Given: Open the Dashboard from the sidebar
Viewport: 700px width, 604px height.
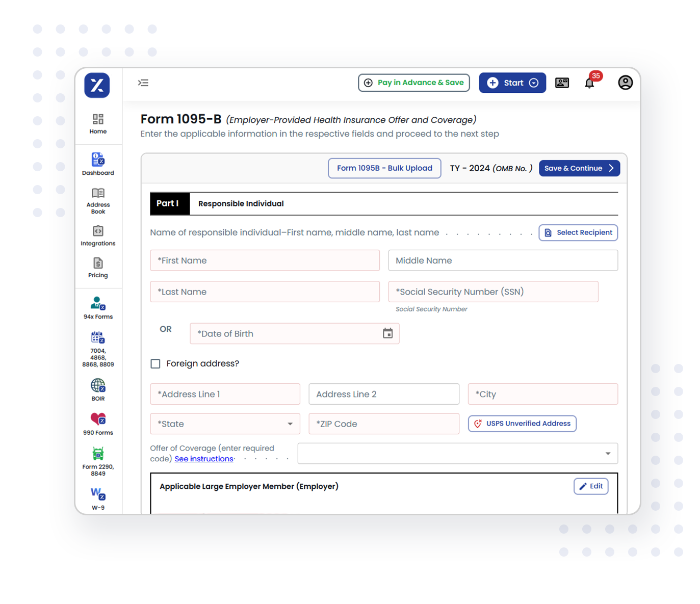Looking at the screenshot, I should (x=98, y=164).
